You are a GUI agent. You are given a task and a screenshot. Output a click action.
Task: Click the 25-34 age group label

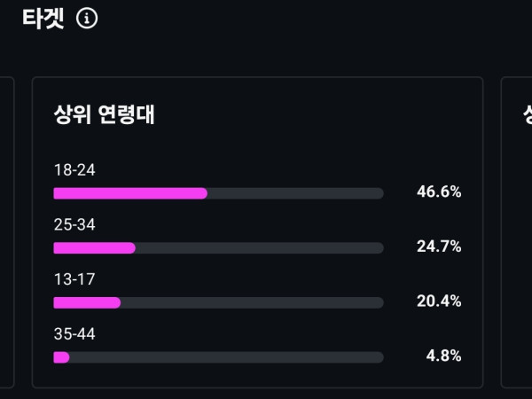(74, 225)
